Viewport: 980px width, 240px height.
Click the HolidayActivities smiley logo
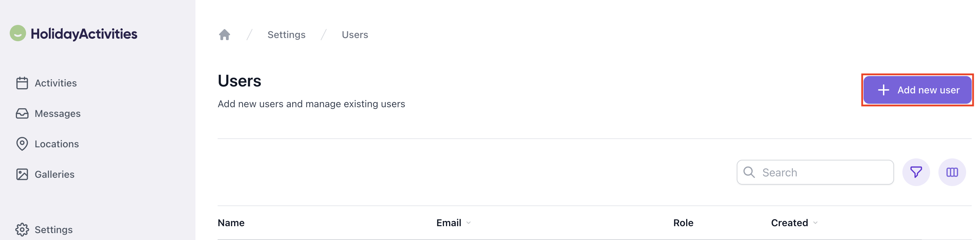[18, 34]
